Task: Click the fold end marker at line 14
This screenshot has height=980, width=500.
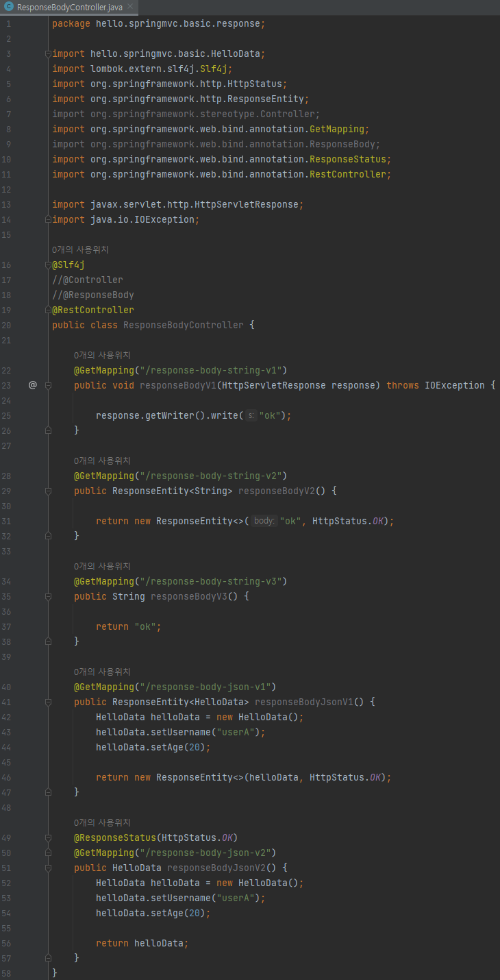Action: 48,219
